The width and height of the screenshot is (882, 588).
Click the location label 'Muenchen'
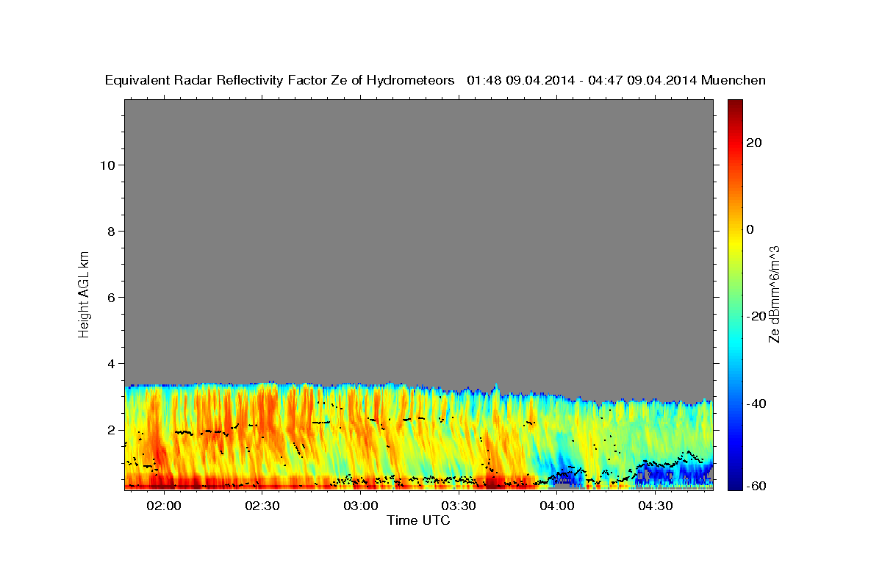point(734,81)
